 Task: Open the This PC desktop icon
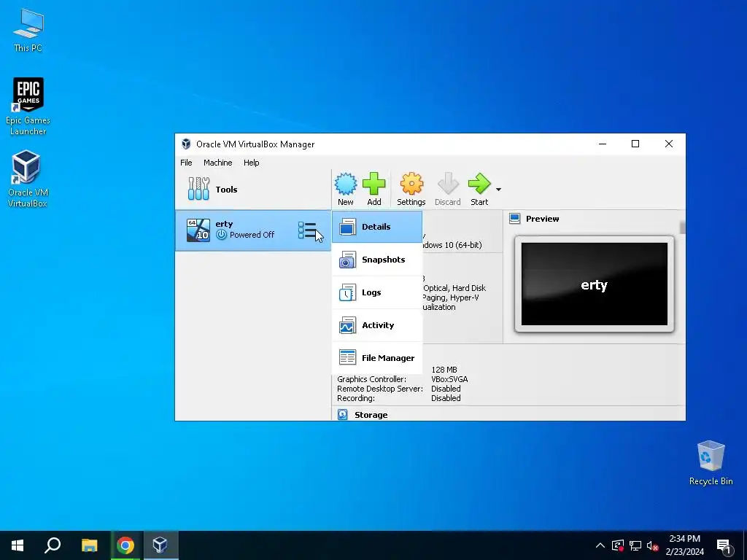pos(28,30)
